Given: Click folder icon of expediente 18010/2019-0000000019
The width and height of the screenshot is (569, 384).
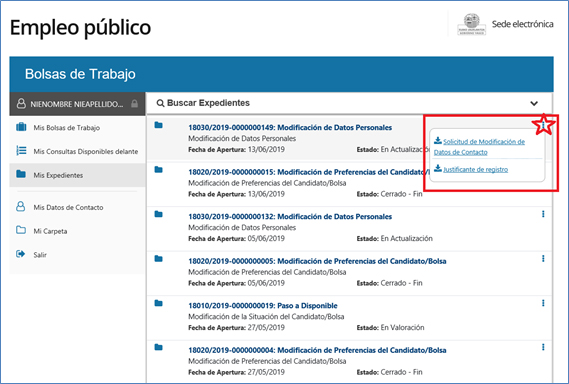Looking at the screenshot, I should [x=159, y=303].
